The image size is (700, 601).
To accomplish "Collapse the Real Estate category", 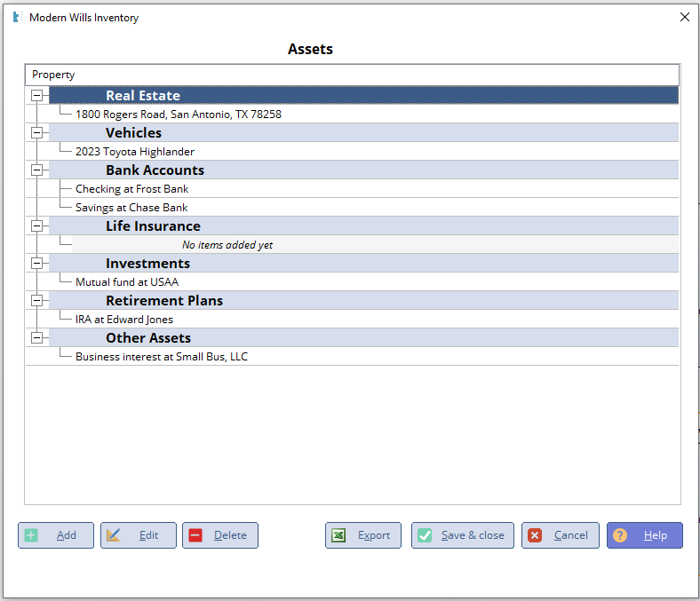I will coord(37,96).
